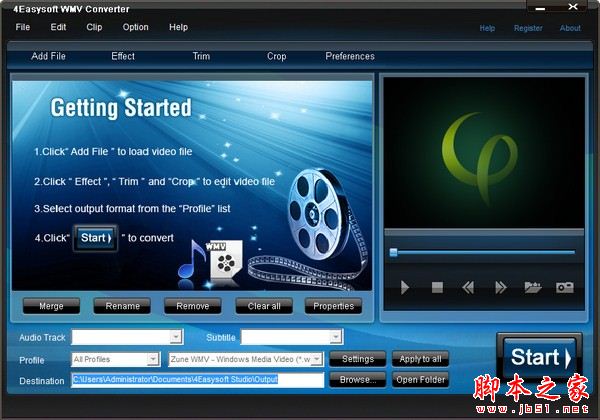This screenshot has height=420, width=600.
Task: Click the Rename button
Action: pyautogui.click(x=122, y=306)
